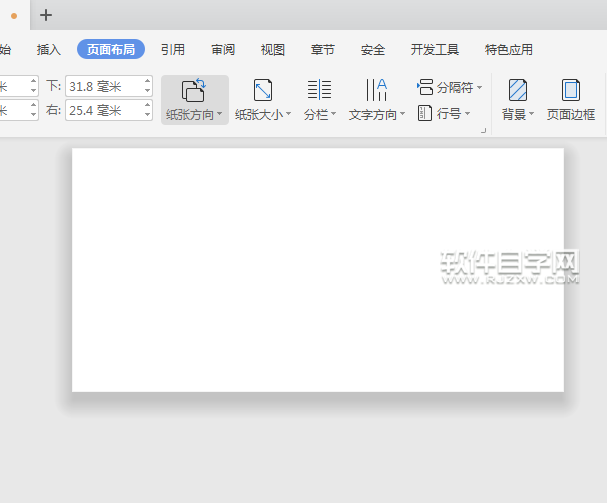
Task: Expand the line number (行号) dropdown
Action: (467, 114)
